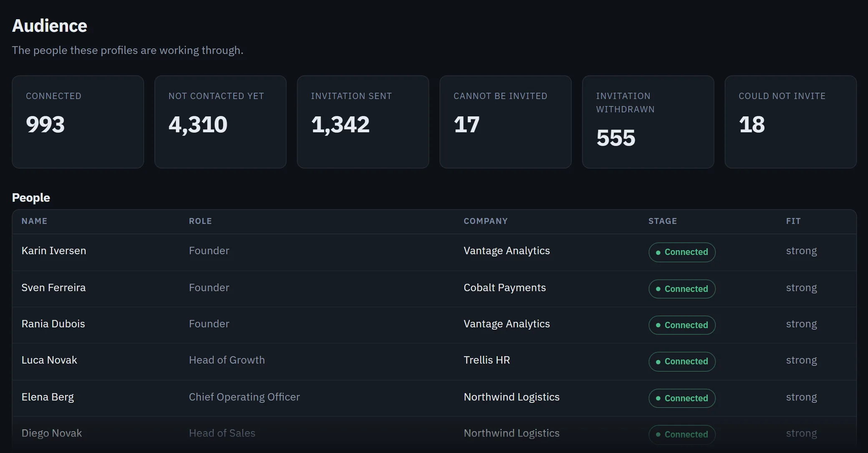Click the Audience page heading

[50, 26]
